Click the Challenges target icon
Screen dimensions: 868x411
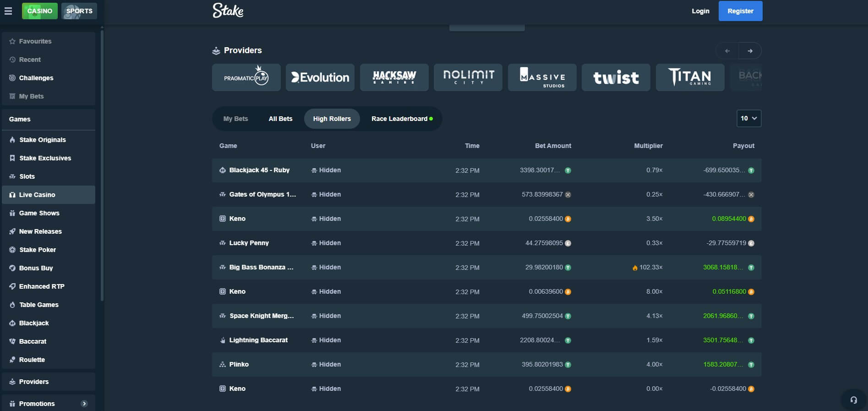pos(12,78)
